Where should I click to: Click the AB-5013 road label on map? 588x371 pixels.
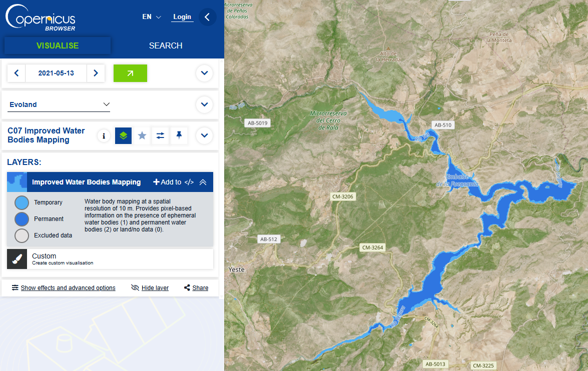435,364
